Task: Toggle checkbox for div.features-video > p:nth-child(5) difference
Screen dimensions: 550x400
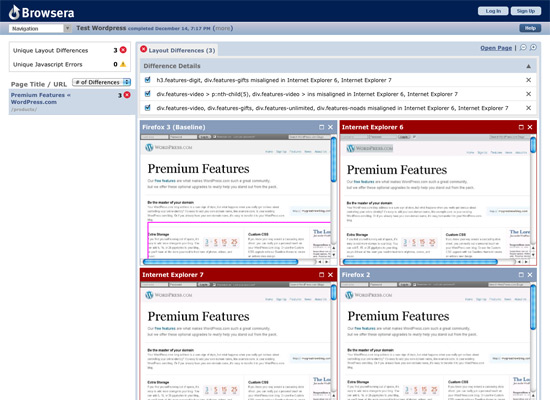Action: pos(148,94)
